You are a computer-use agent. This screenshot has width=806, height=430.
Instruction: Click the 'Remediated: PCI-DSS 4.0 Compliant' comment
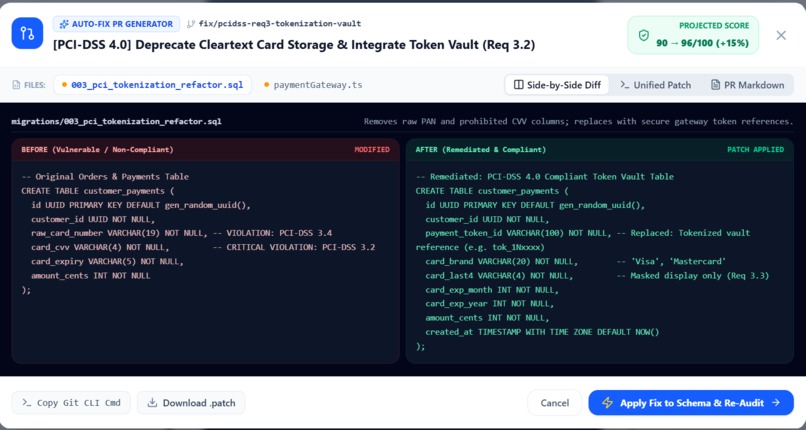544,177
